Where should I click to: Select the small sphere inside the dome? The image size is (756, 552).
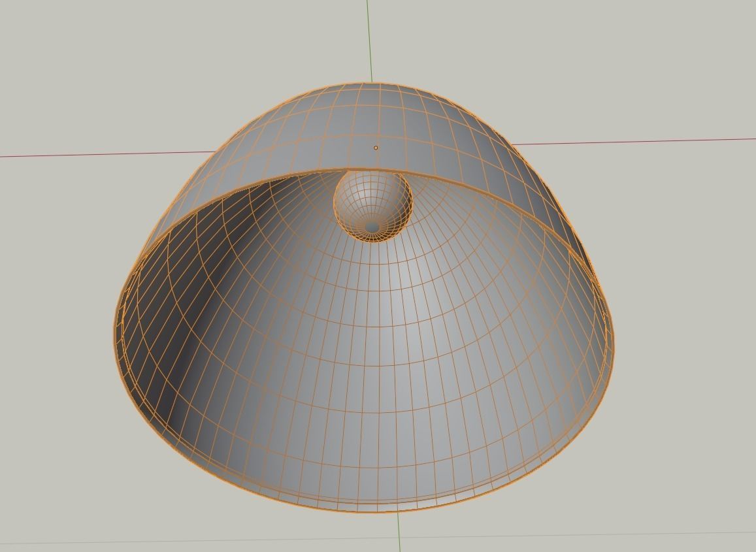(x=372, y=206)
